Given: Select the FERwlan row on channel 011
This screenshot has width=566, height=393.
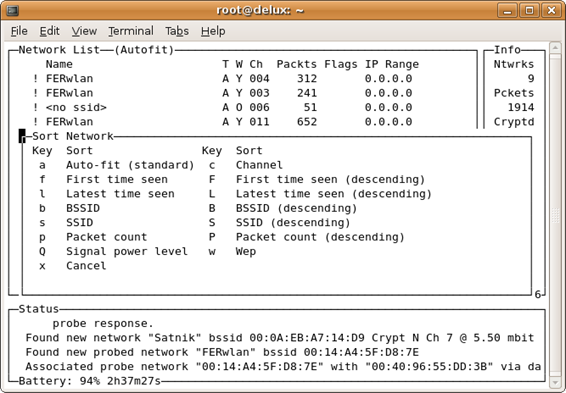Looking at the screenshot, I should tap(222, 122).
